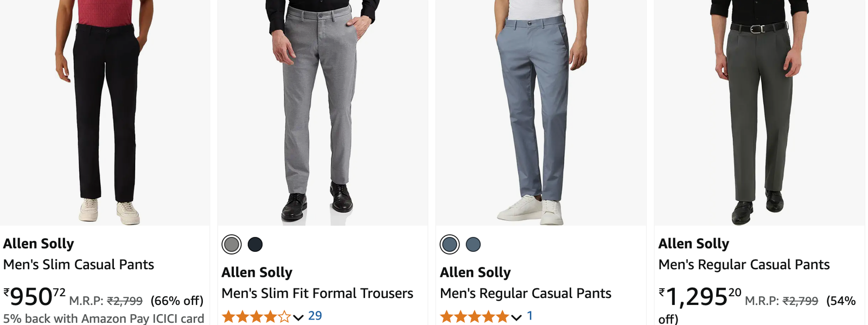Select the dark navy color swatch for Formal Trousers
This screenshot has height=325, width=868.
click(x=255, y=245)
